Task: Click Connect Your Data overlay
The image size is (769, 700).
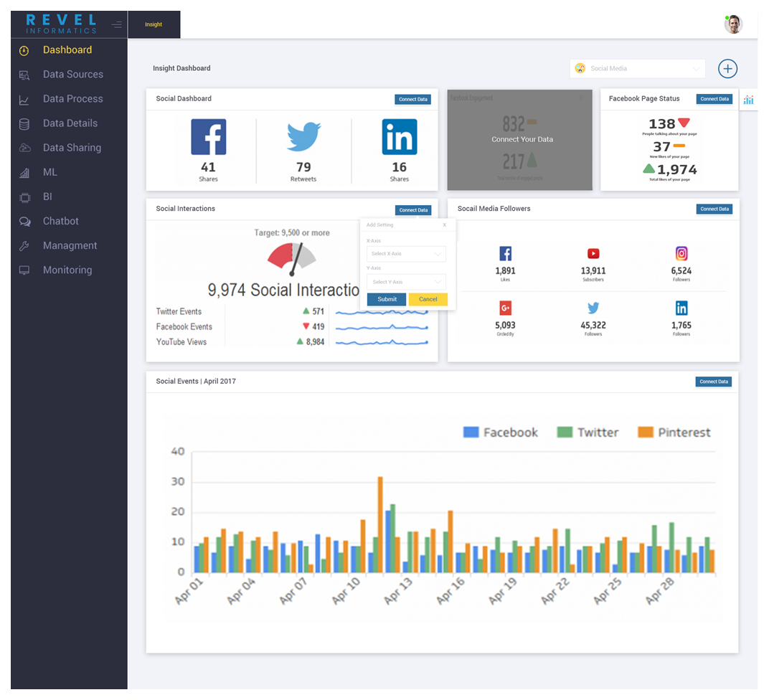Action: pyautogui.click(x=522, y=140)
